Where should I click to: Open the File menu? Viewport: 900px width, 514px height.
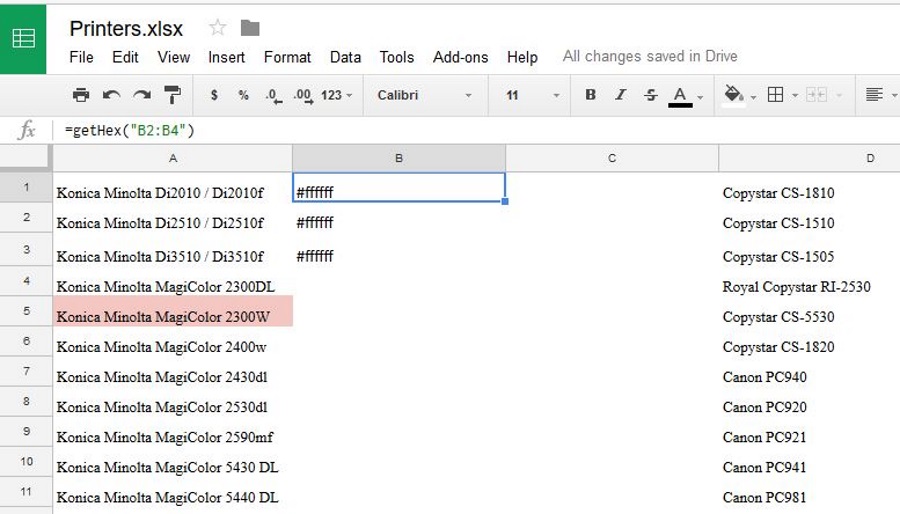point(82,57)
